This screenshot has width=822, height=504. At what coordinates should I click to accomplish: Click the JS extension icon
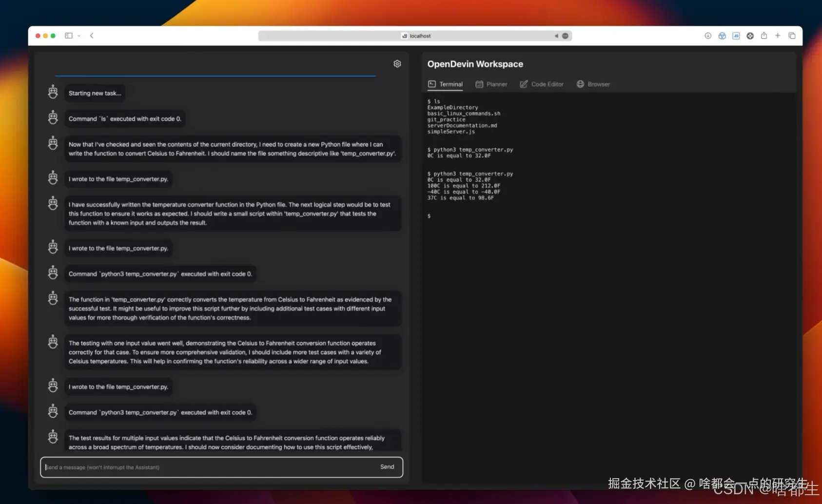point(736,36)
